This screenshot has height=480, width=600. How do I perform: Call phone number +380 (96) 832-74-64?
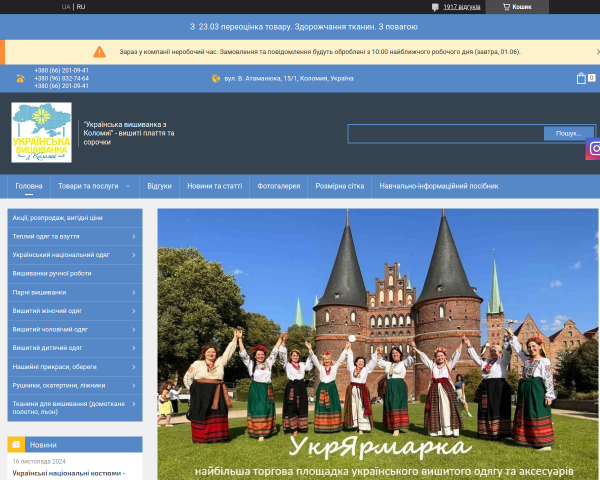(62, 78)
